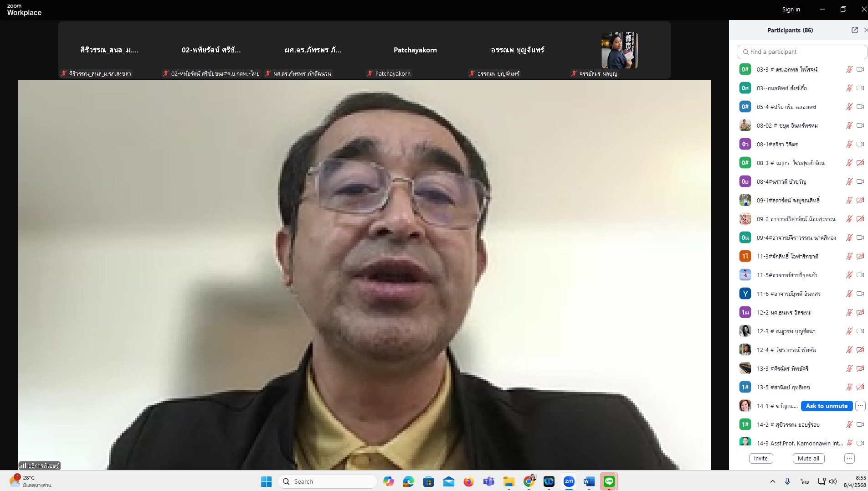868x491 pixels.
Task: Select the orange avatar for 11-3
Action: (745, 256)
